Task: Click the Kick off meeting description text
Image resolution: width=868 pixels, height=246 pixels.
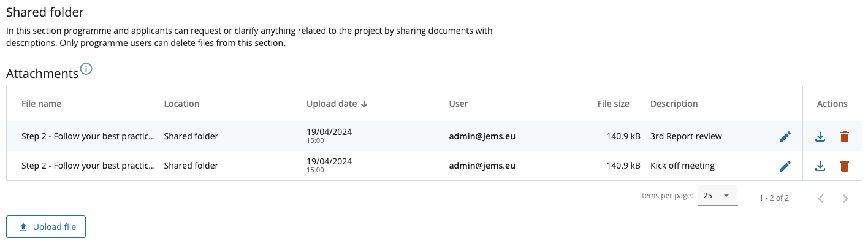Action: [x=682, y=166]
